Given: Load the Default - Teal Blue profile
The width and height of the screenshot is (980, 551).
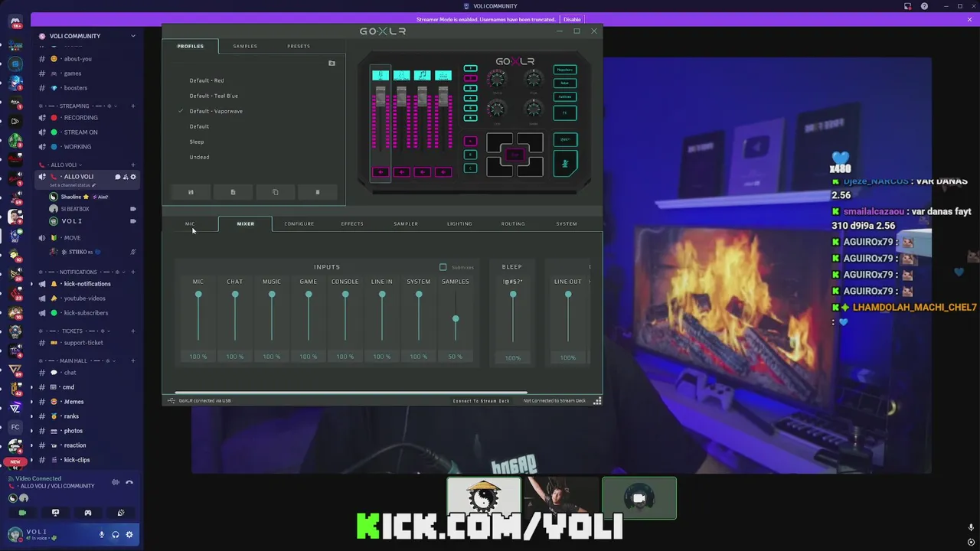Looking at the screenshot, I should coord(214,96).
